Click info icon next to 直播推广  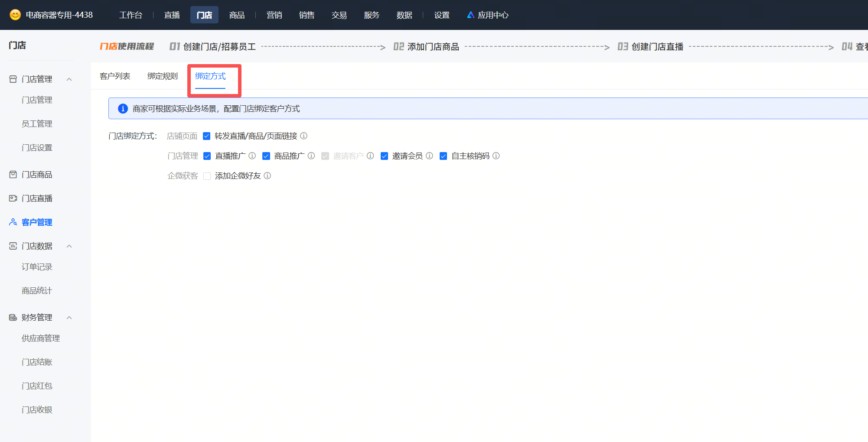tap(252, 156)
